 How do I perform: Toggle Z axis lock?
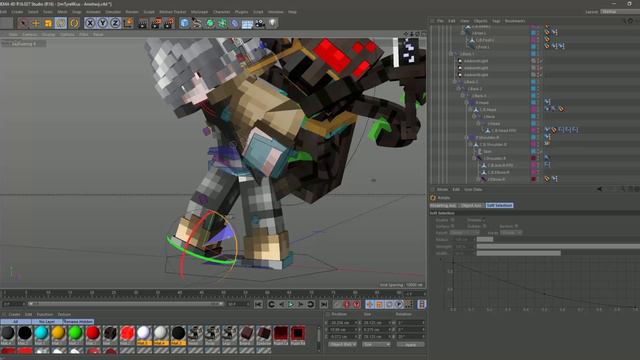(116, 23)
